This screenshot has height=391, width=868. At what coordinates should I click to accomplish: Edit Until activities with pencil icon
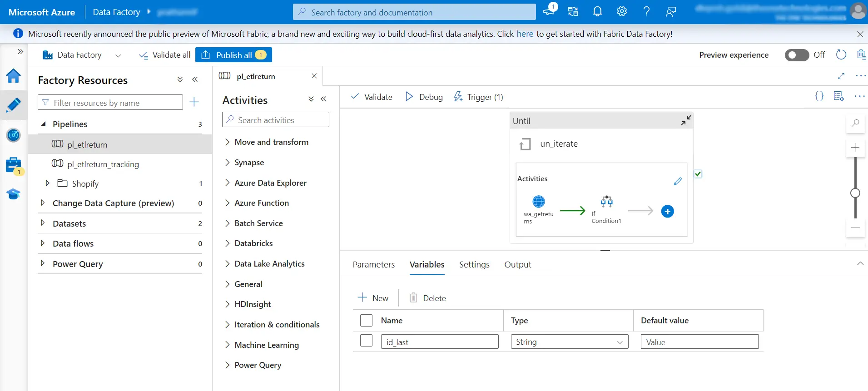point(678,181)
